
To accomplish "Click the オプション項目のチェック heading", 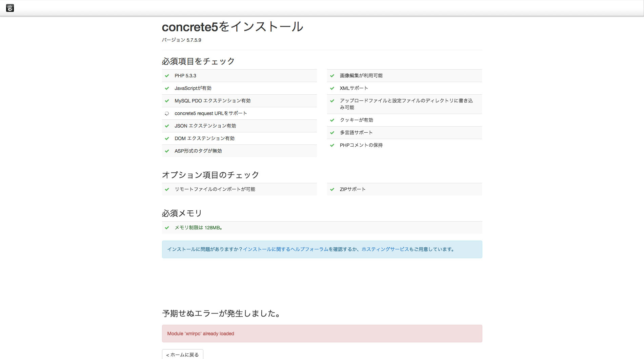I will tap(210, 175).
